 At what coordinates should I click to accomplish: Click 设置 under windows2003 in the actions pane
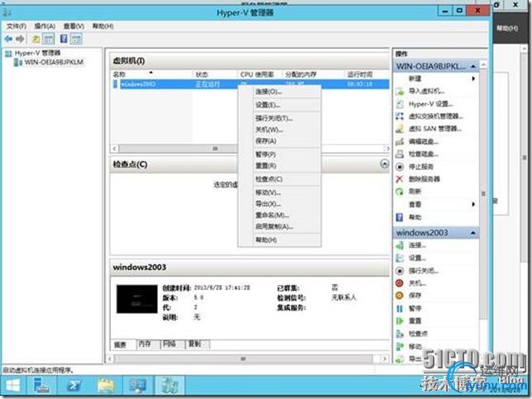tap(417, 258)
